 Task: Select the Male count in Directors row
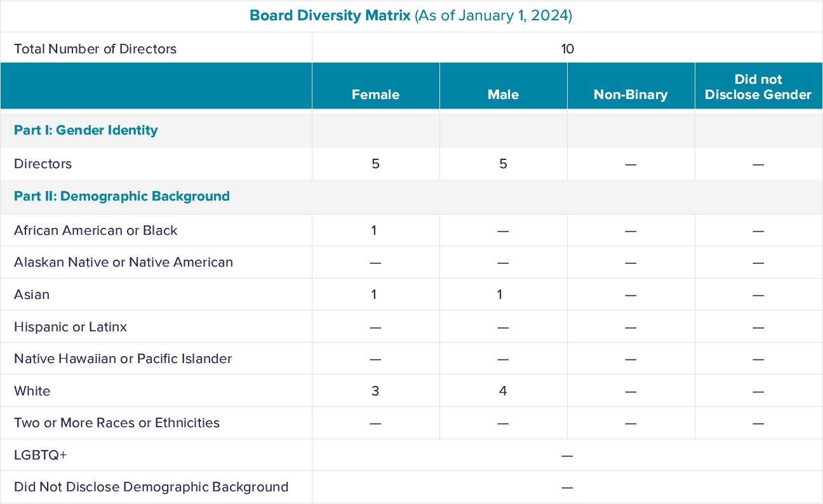tap(503, 164)
